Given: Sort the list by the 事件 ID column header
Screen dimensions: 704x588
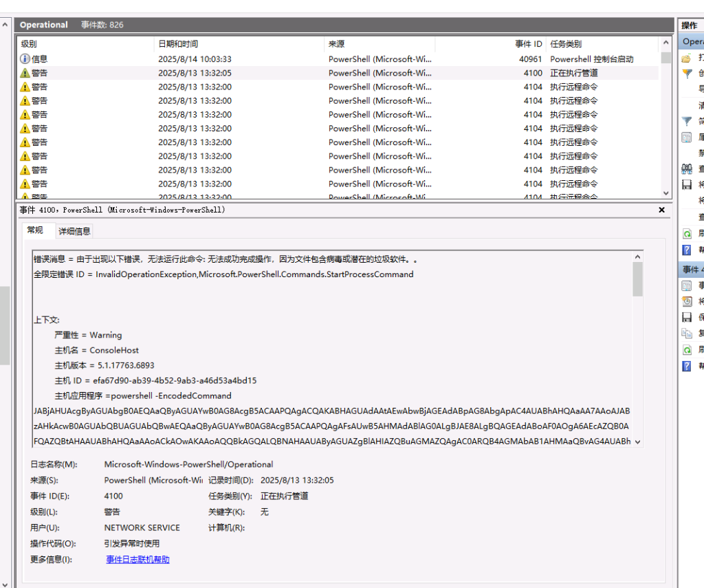Looking at the screenshot, I should [528, 43].
